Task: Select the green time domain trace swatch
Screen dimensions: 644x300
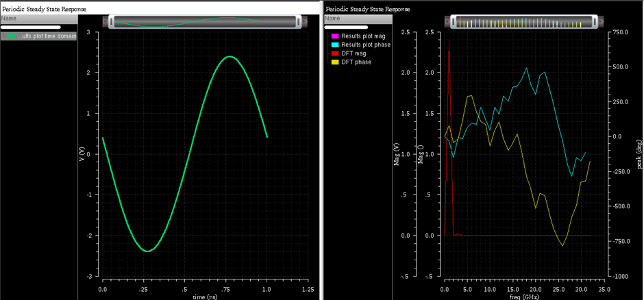Action: pos(12,36)
